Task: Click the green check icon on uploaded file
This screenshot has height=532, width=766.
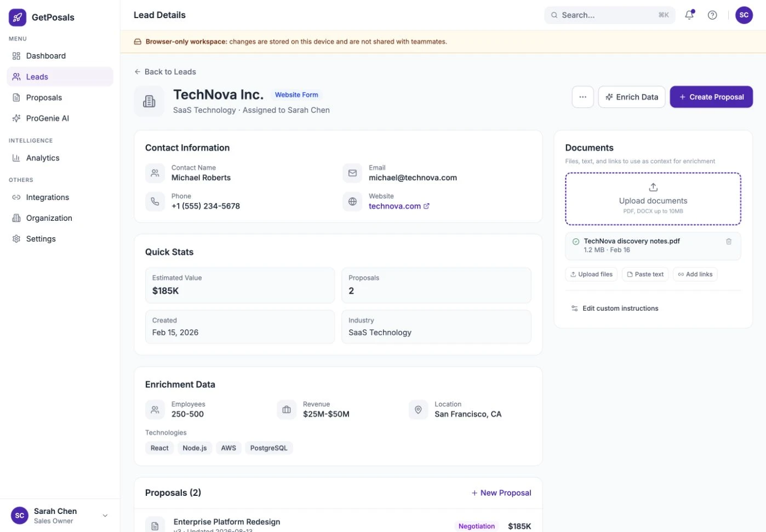Action: (576, 242)
